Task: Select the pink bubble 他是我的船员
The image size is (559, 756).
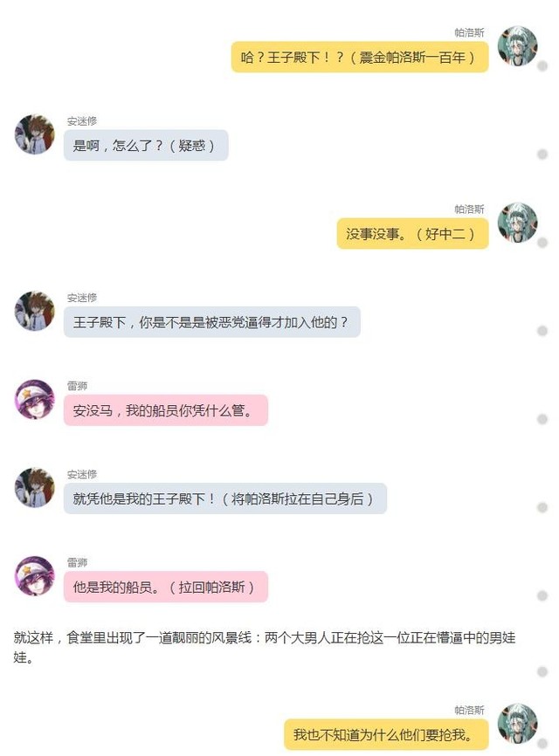Action: [x=165, y=587]
